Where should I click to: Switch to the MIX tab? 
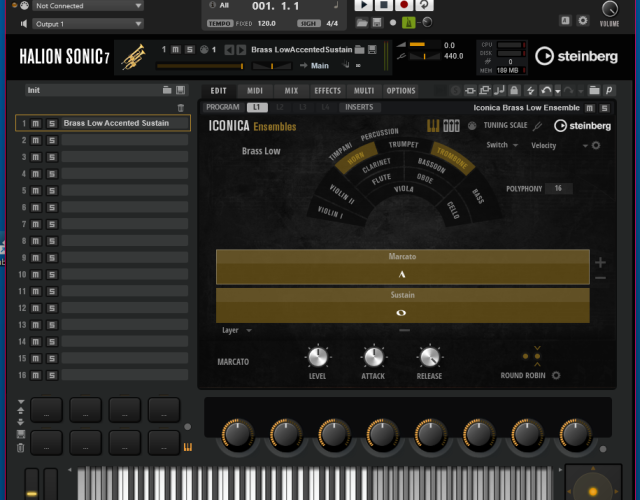tap(291, 91)
